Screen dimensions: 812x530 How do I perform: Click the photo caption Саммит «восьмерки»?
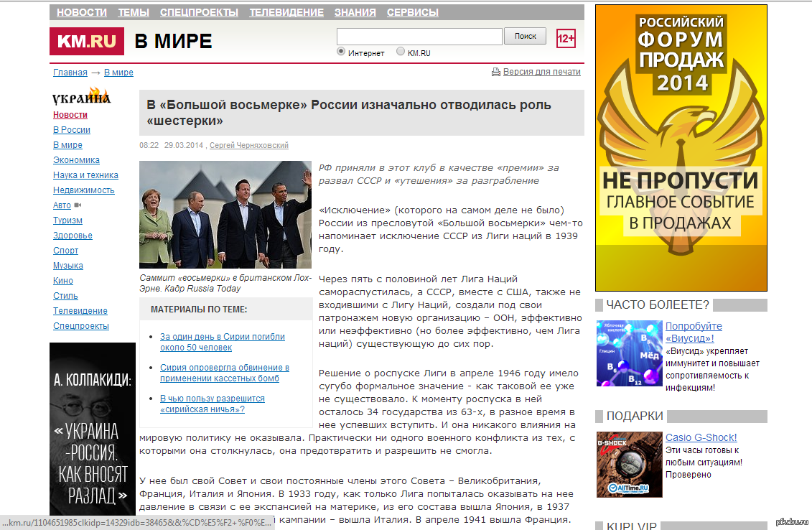[x=225, y=284]
